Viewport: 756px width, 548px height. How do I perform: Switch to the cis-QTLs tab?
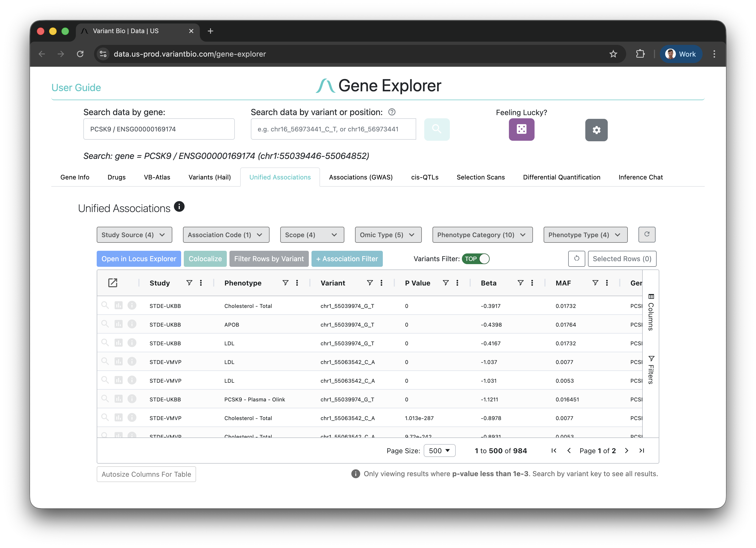[425, 177]
